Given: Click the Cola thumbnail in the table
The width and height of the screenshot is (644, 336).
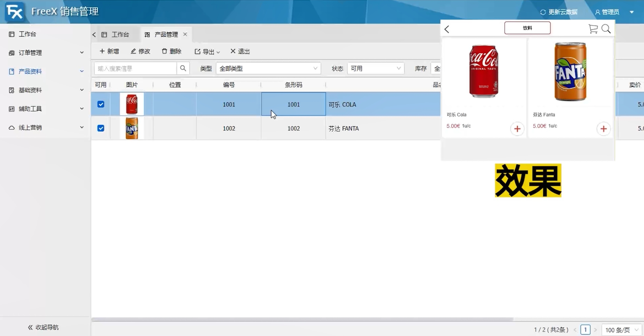Looking at the screenshot, I should pyautogui.click(x=132, y=104).
